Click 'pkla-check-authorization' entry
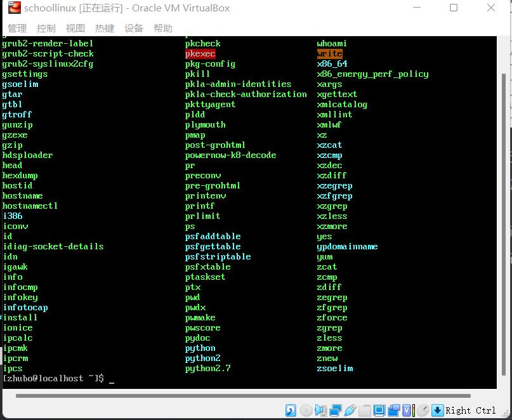The width and height of the screenshot is (512, 420). click(246, 95)
